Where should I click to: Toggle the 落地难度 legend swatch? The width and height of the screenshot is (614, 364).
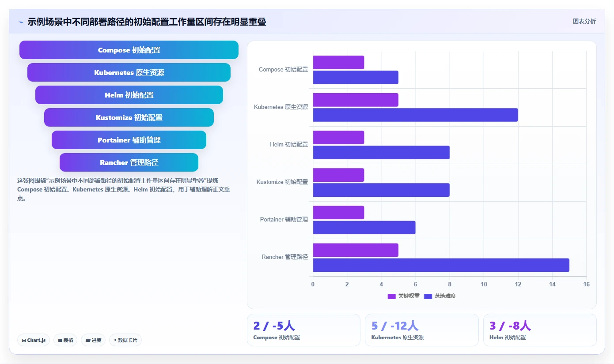pos(428,296)
